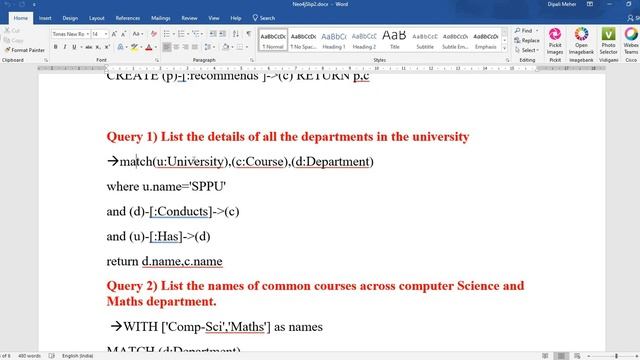Switch to the Mailings tab

point(161,18)
